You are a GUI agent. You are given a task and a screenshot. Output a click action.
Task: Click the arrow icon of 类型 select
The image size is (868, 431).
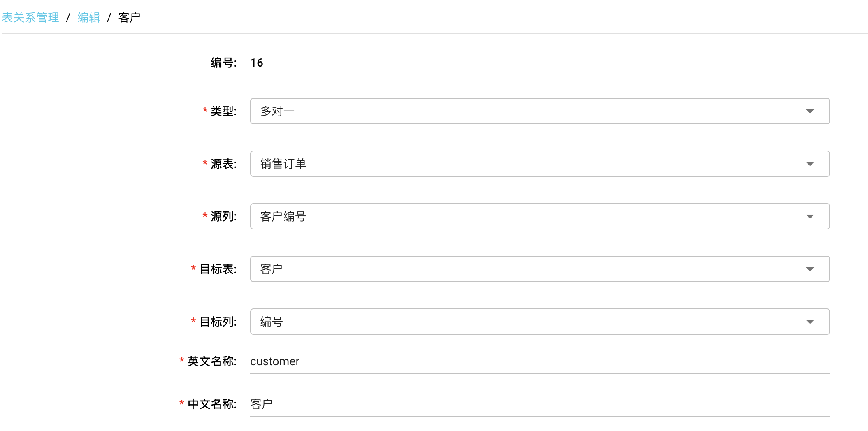tap(810, 111)
